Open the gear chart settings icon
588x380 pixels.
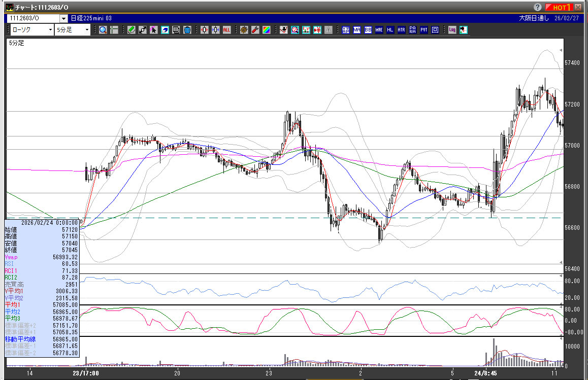(x=244, y=30)
